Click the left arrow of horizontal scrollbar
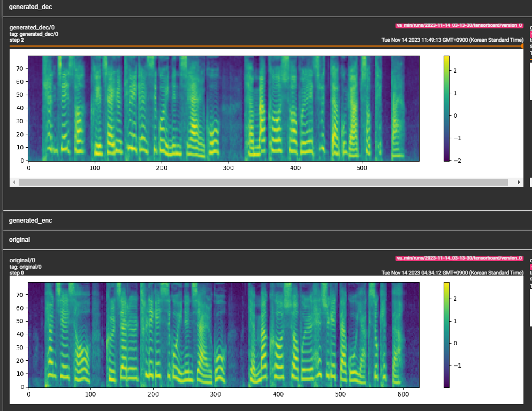 click(14, 182)
